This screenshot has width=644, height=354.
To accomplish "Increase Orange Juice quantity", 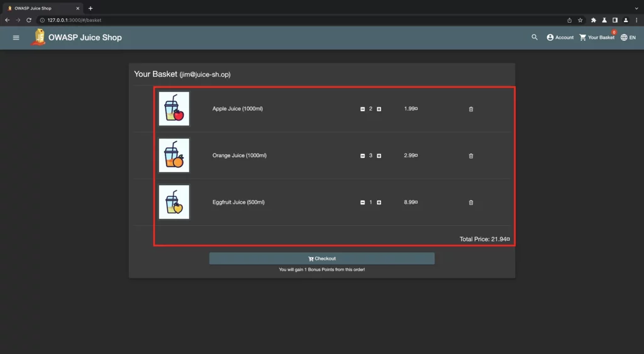I will tap(379, 156).
